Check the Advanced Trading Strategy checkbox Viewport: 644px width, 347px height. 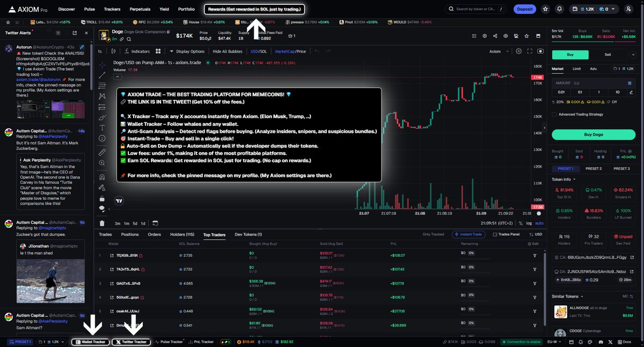(554, 114)
